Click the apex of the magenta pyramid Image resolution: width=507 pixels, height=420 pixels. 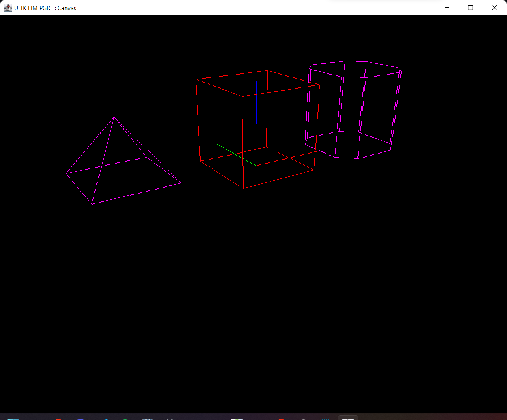pos(114,118)
